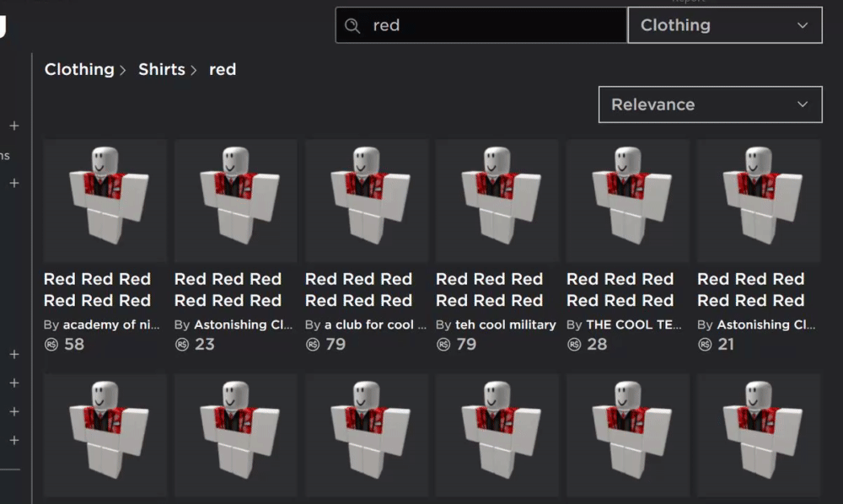
Task: Click the Robux icon next to price 28
Action: (x=573, y=345)
